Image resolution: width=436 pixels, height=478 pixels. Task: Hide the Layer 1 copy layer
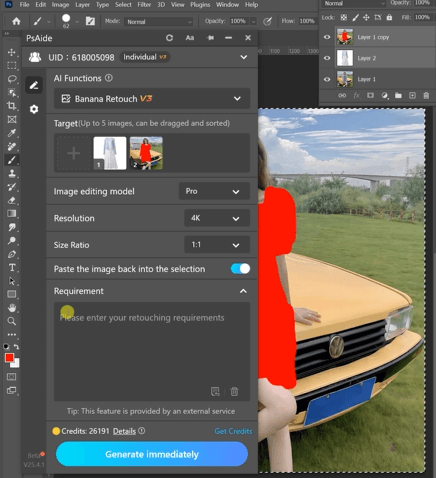tap(327, 37)
